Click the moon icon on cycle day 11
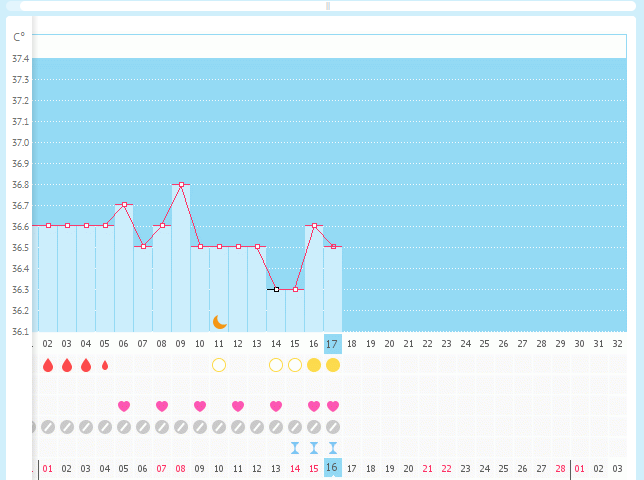Viewport: 644px width, 480px height. click(x=219, y=322)
